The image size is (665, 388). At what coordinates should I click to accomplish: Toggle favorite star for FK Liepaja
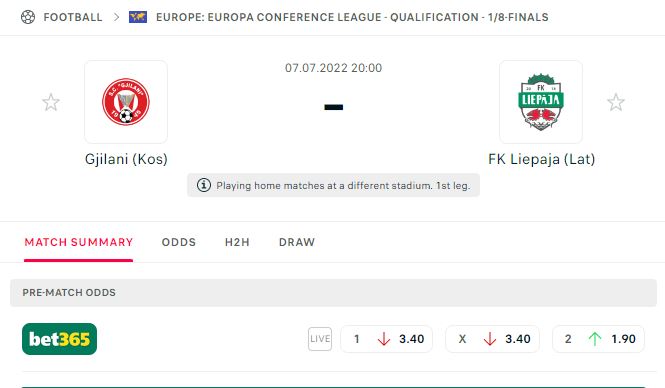click(x=616, y=102)
